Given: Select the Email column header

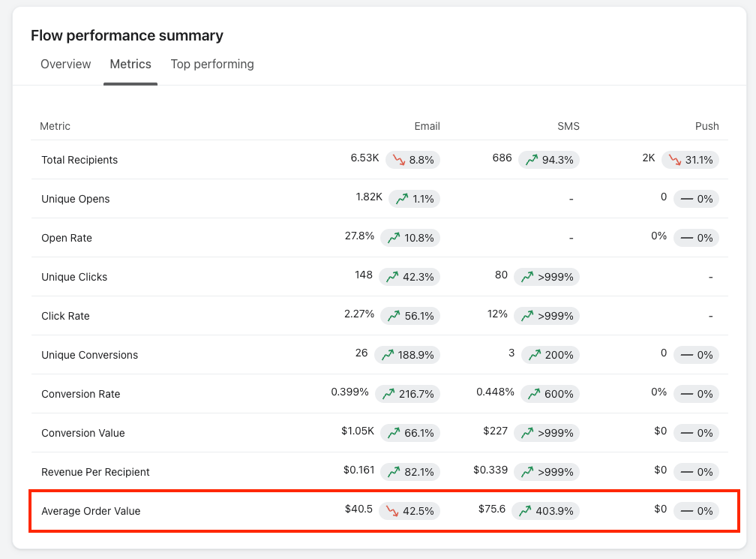Looking at the screenshot, I should pos(427,126).
